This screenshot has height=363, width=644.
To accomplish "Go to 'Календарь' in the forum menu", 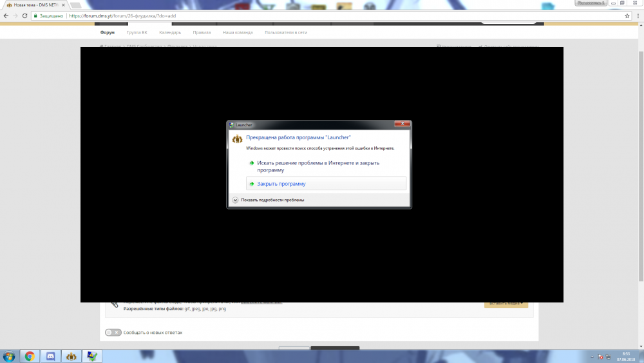I will tap(170, 32).
